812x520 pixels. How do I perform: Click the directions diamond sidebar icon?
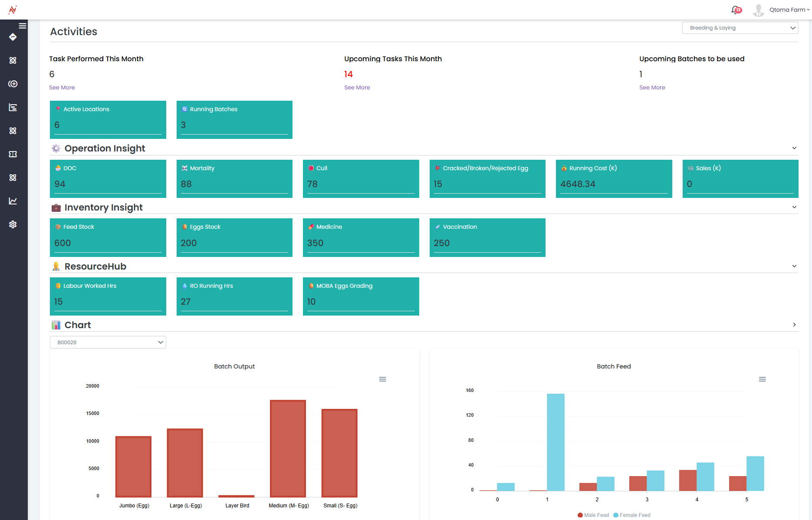tap(13, 37)
